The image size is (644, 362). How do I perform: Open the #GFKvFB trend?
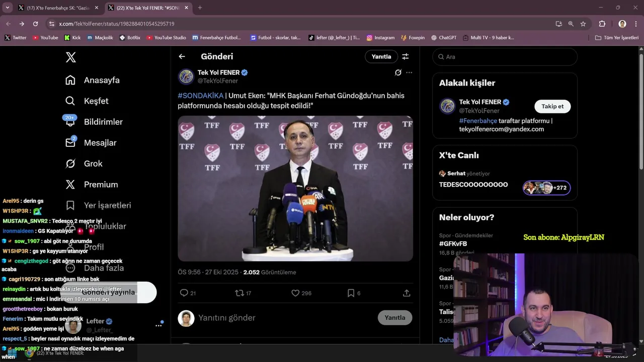pyautogui.click(x=453, y=244)
